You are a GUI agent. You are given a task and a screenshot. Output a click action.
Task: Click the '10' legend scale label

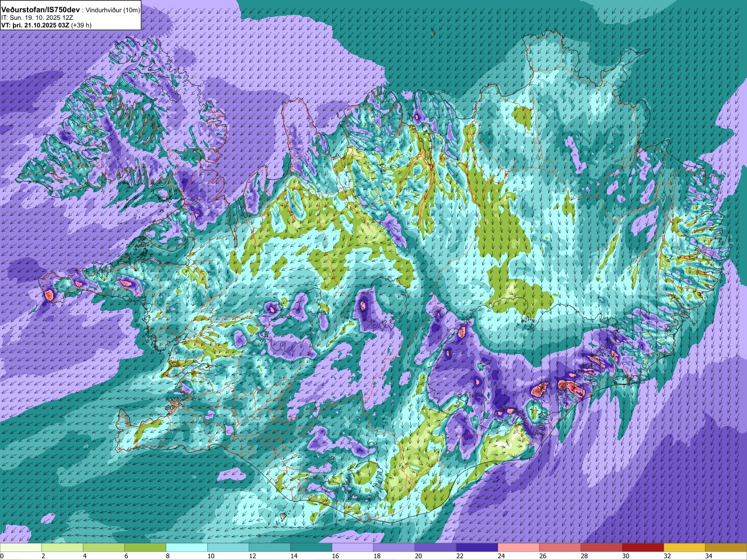click(211, 556)
